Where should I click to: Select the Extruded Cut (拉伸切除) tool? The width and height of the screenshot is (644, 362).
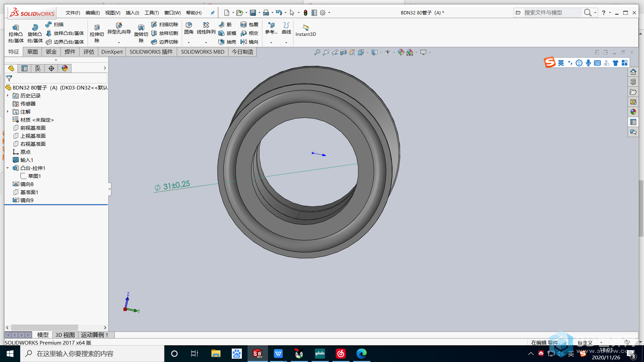(97, 34)
